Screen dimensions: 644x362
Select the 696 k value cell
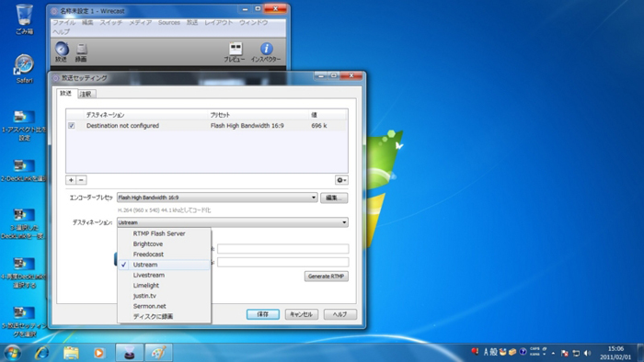click(x=319, y=126)
